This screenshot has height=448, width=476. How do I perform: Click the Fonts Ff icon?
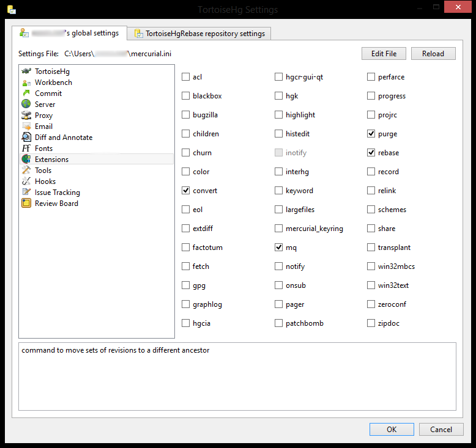coord(26,148)
